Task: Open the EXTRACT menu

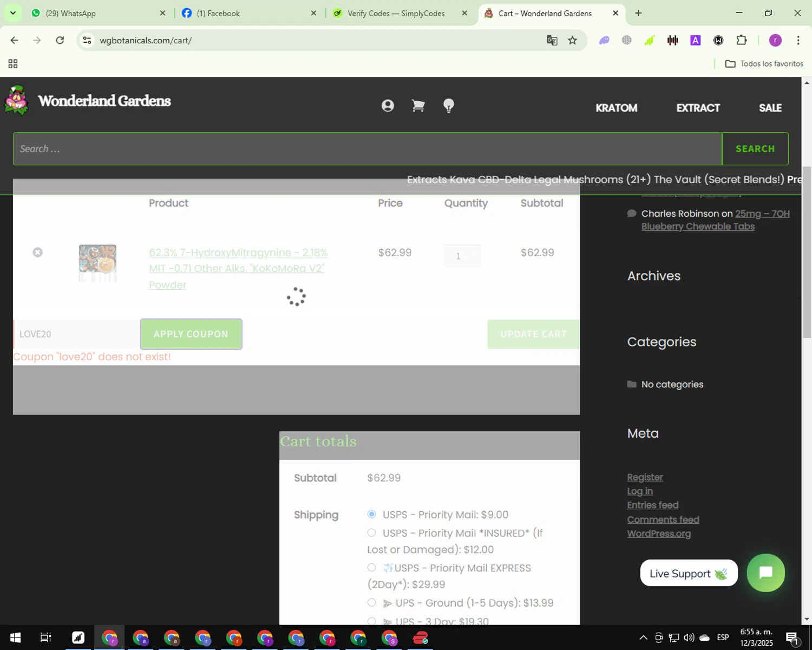Action: point(698,108)
